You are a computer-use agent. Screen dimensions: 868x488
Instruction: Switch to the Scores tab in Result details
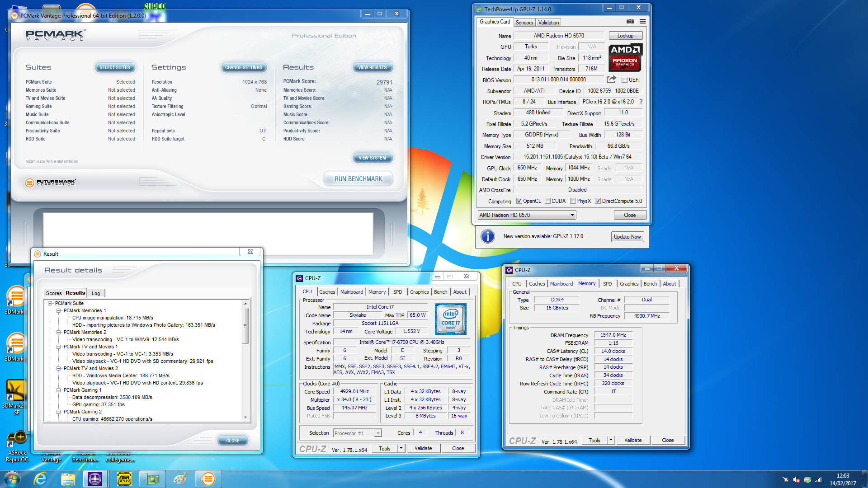tap(54, 293)
